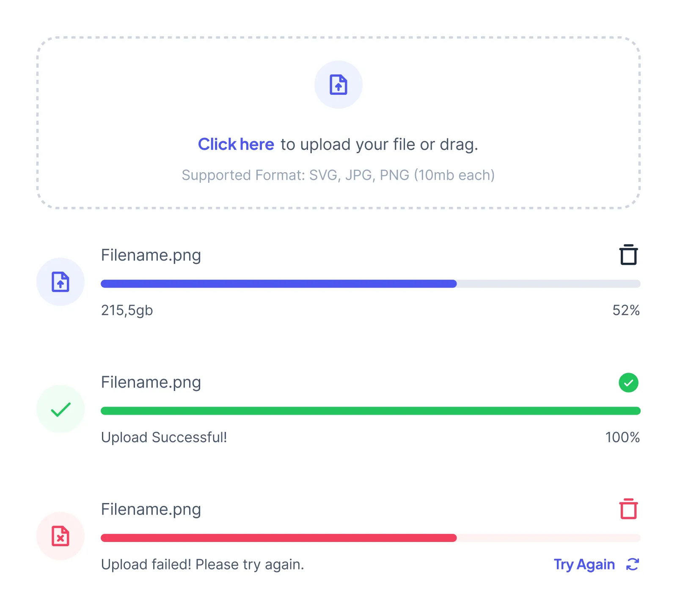Click the refresh icon next to Try Again
The width and height of the screenshot is (677, 616).
pos(631,564)
